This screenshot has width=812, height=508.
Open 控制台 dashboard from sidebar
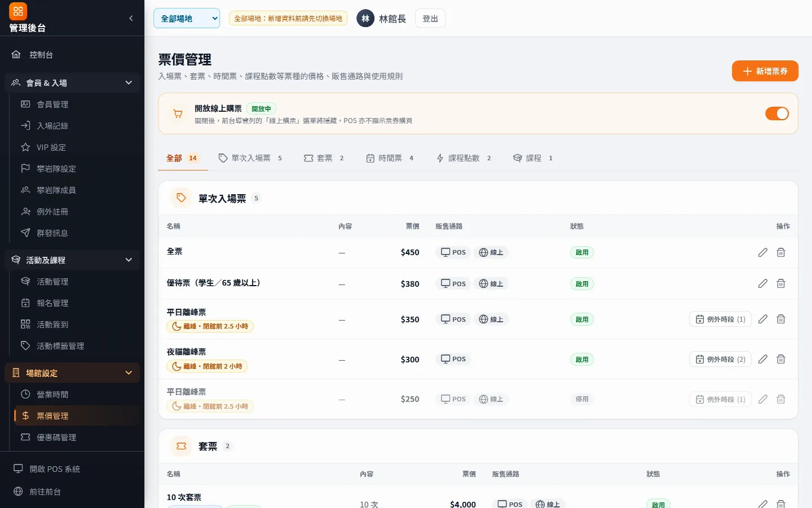point(72,55)
